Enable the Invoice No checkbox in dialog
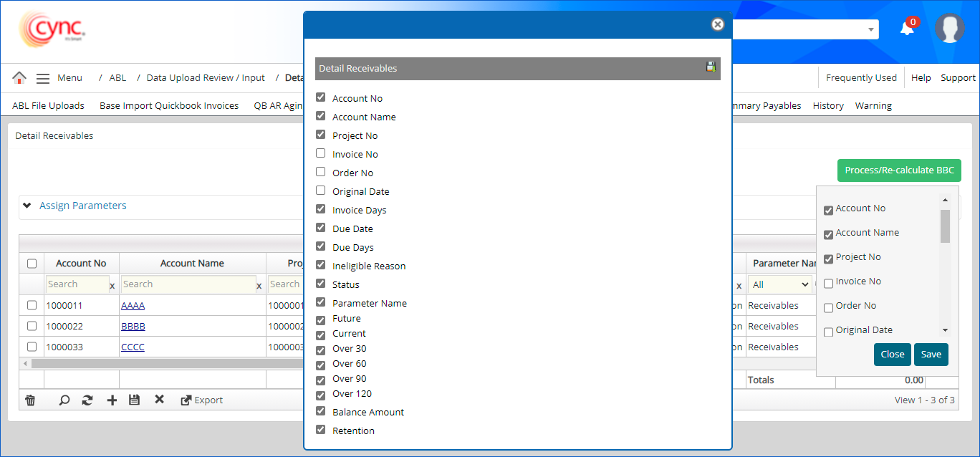The height and width of the screenshot is (457, 980). click(321, 153)
